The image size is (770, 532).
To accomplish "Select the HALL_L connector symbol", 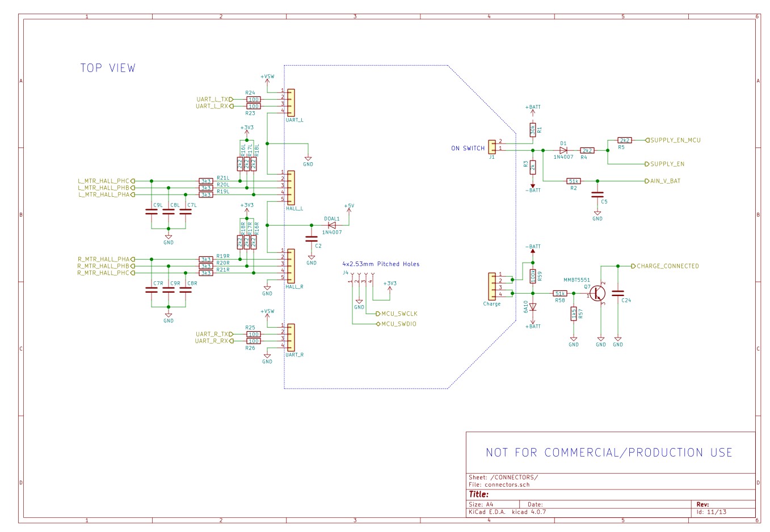I will [x=291, y=188].
